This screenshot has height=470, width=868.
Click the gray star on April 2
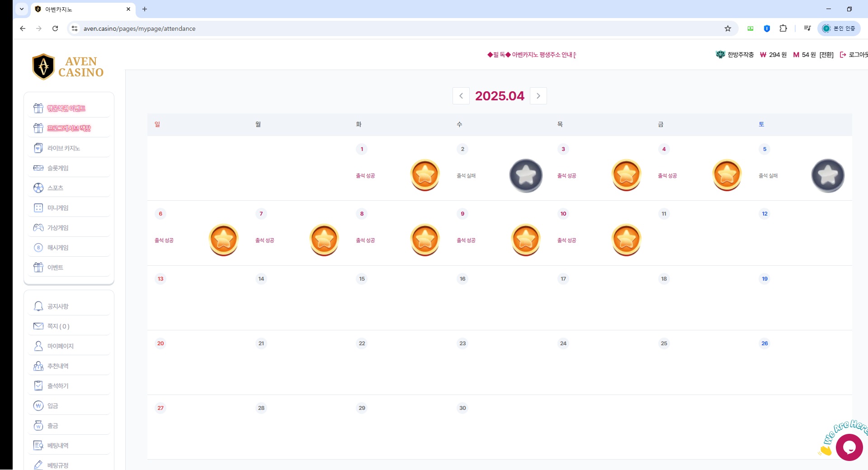[x=526, y=175]
